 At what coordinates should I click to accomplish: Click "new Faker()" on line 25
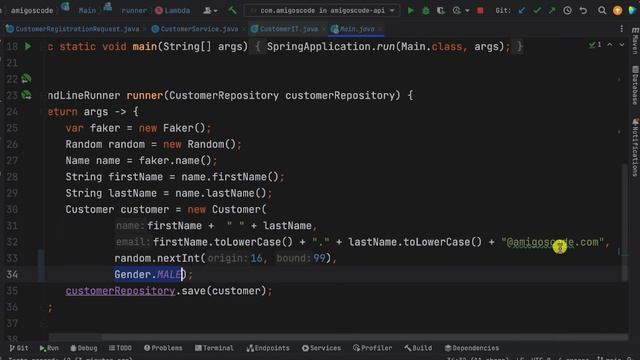(x=172, y=128)
